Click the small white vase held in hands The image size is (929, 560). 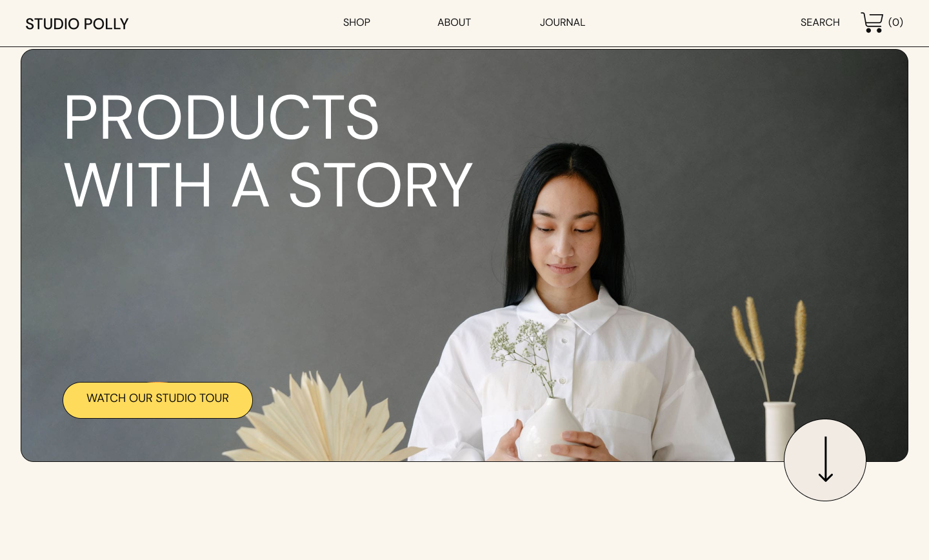tap(550, 429)
